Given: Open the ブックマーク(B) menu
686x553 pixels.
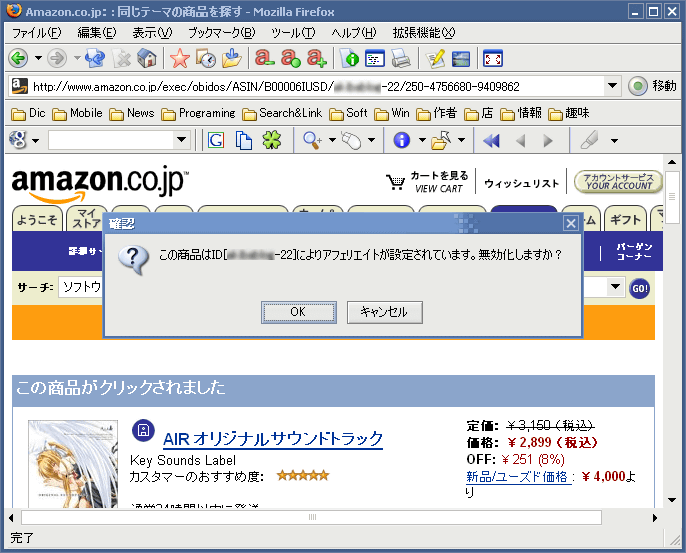Looking at the screenshot, I should click(x=221, y=33).
